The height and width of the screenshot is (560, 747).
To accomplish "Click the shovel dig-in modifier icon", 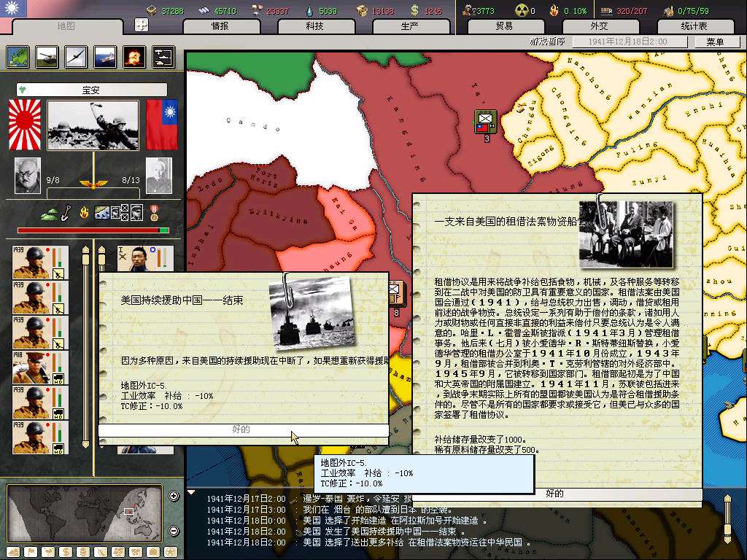I will click(x=66, y=212).
